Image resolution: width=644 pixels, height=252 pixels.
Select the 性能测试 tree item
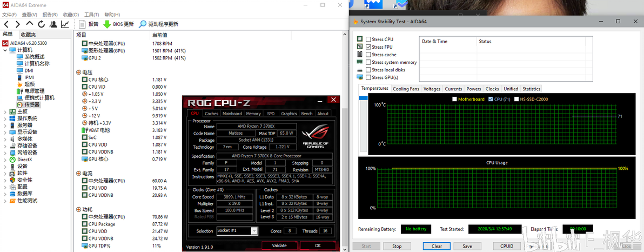click(23, 201)
